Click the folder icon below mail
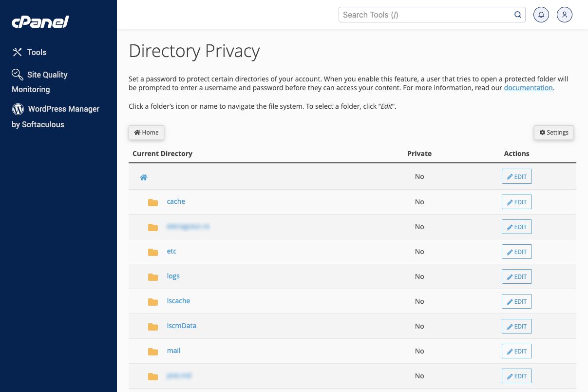588x392 pixels. (153, 376)
